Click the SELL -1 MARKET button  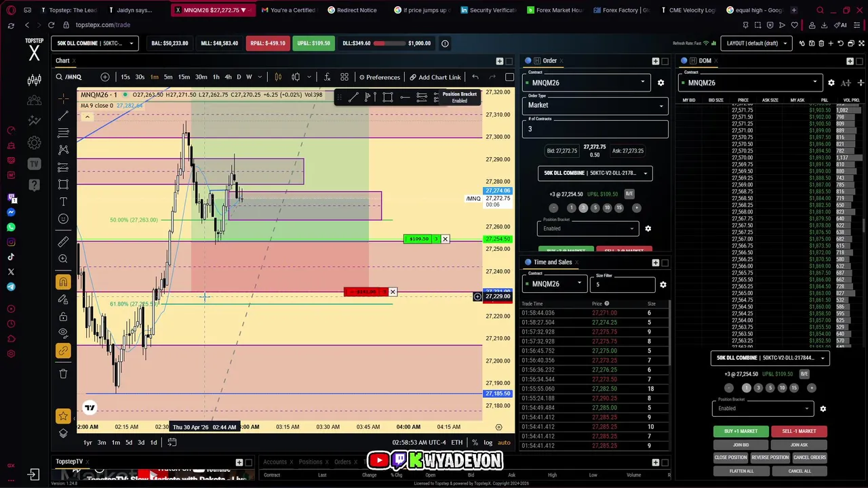799,431
